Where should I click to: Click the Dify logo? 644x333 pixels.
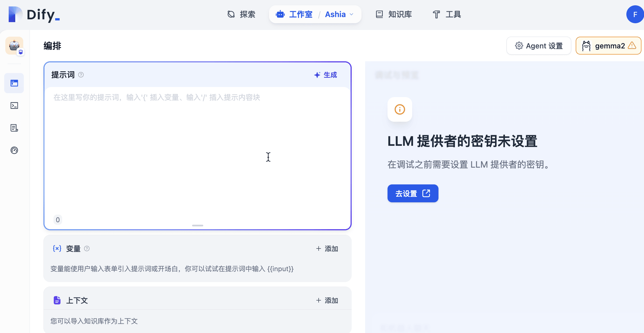[x=34, y=15]
